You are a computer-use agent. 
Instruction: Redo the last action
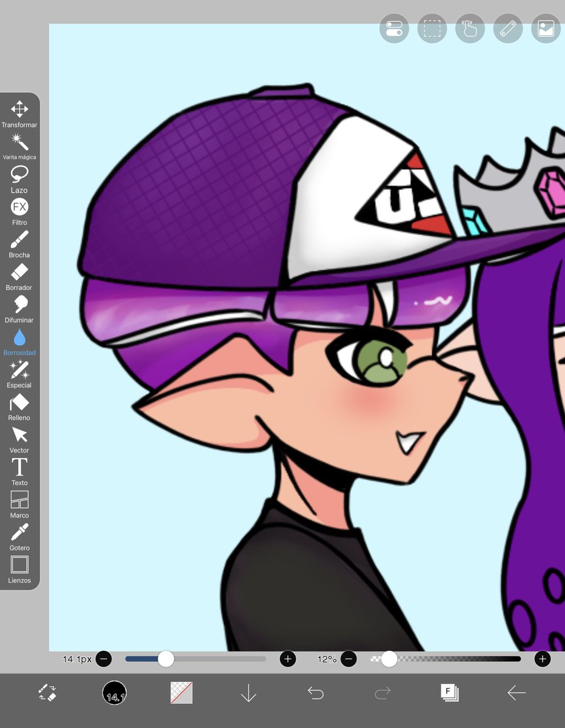click(383, 693)
